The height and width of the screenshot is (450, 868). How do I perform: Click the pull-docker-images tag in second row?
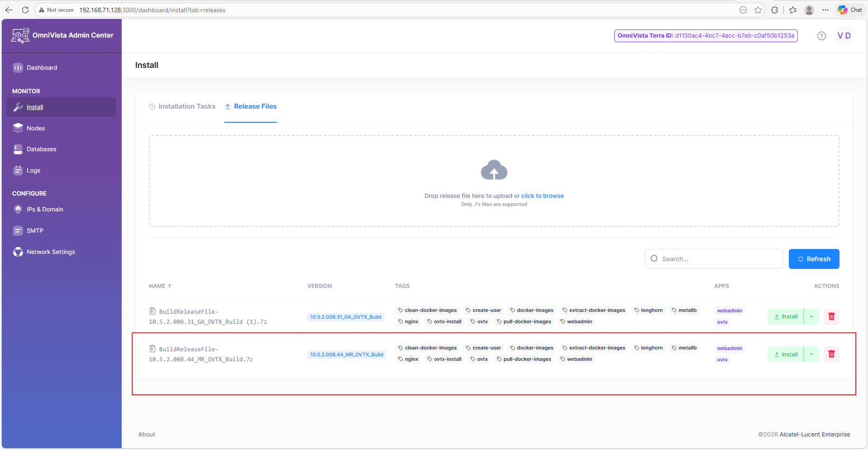(x=524, y=359)
